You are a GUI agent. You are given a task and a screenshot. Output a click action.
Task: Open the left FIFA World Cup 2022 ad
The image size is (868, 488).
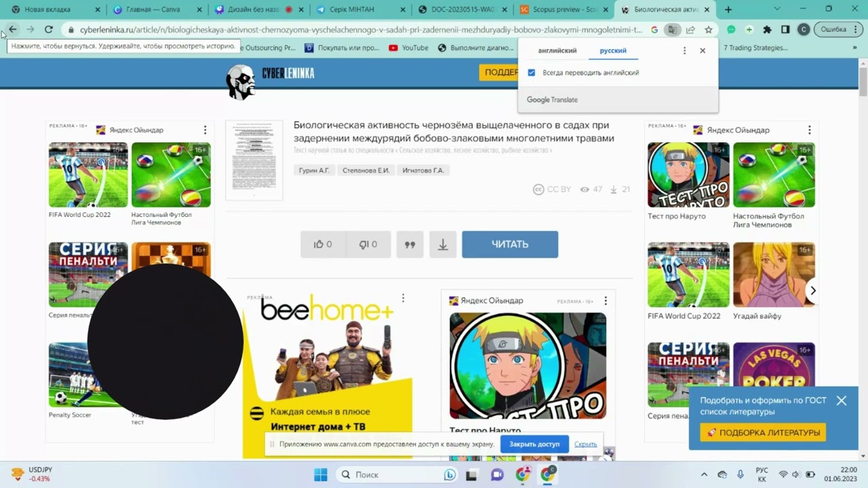tap(88, 175)
